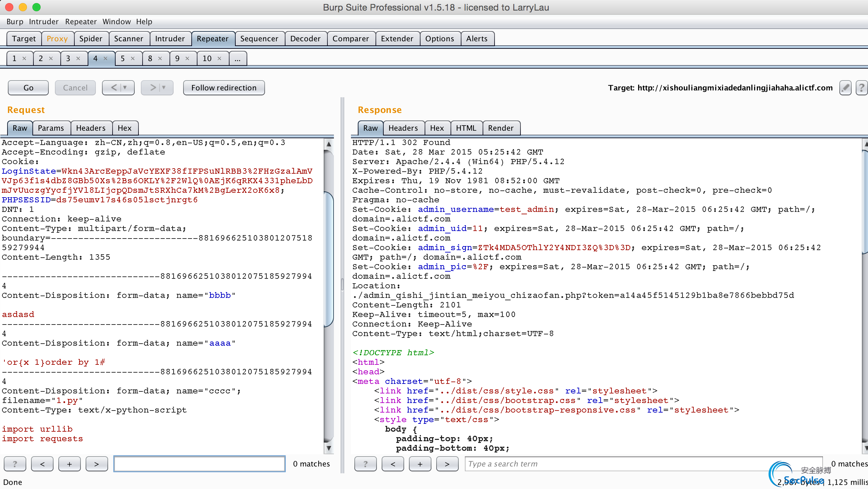Click the Cancel button

pos(75,88)
